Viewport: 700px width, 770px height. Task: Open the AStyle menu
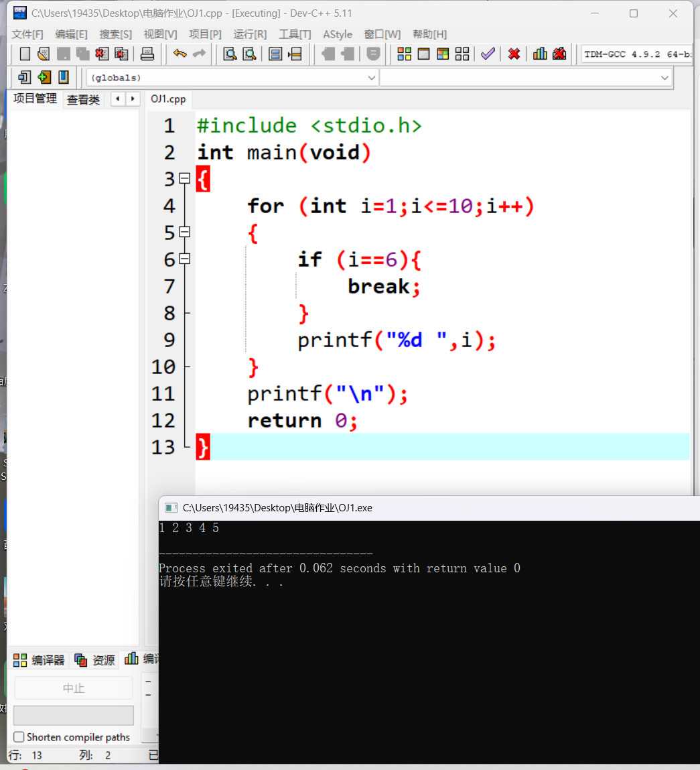(x=338, y=34)
